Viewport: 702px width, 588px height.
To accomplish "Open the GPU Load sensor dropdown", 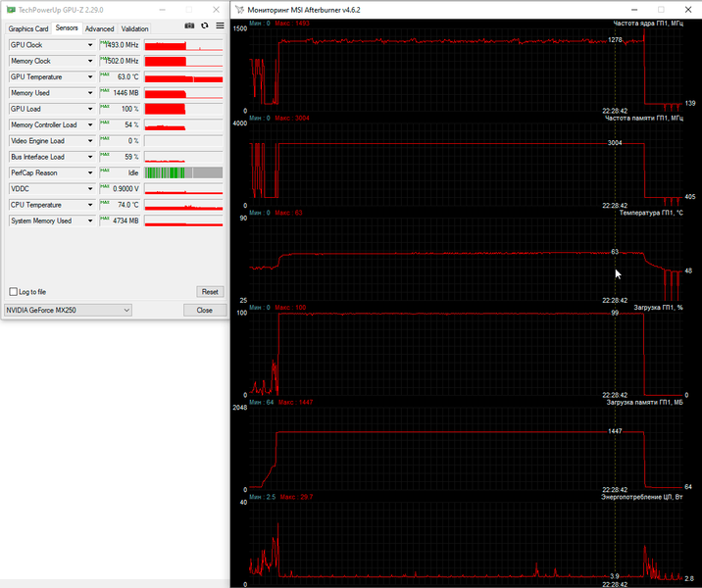I will 90,109.
